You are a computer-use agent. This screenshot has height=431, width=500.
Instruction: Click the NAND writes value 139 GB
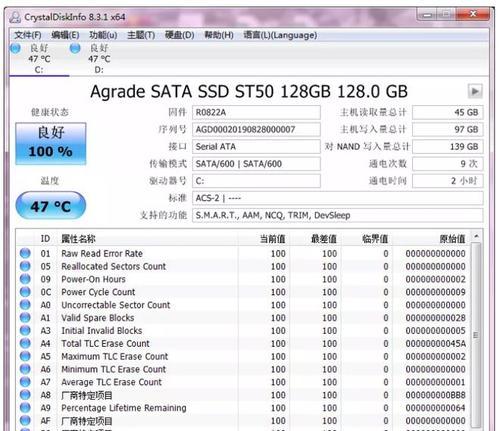(448, 146)
